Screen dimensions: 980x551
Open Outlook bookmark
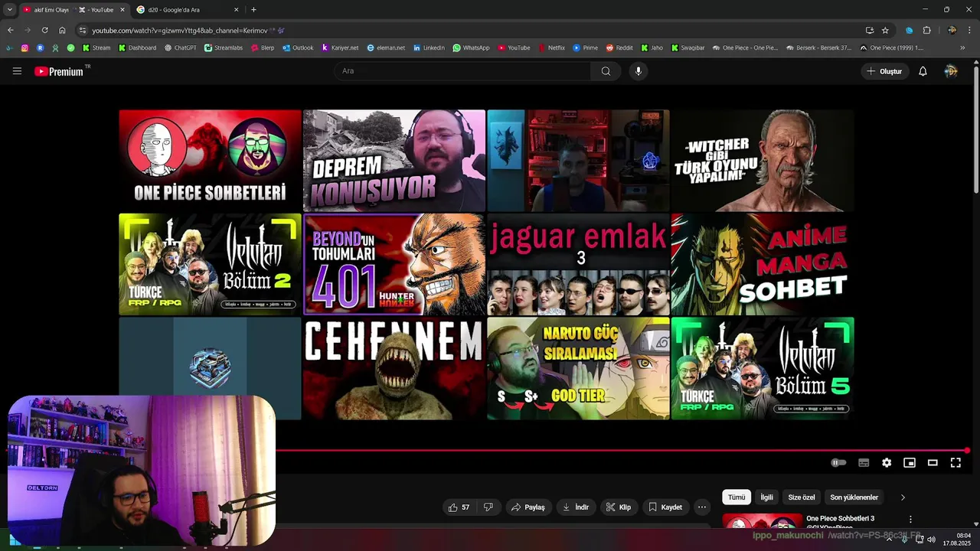[298, 47]
